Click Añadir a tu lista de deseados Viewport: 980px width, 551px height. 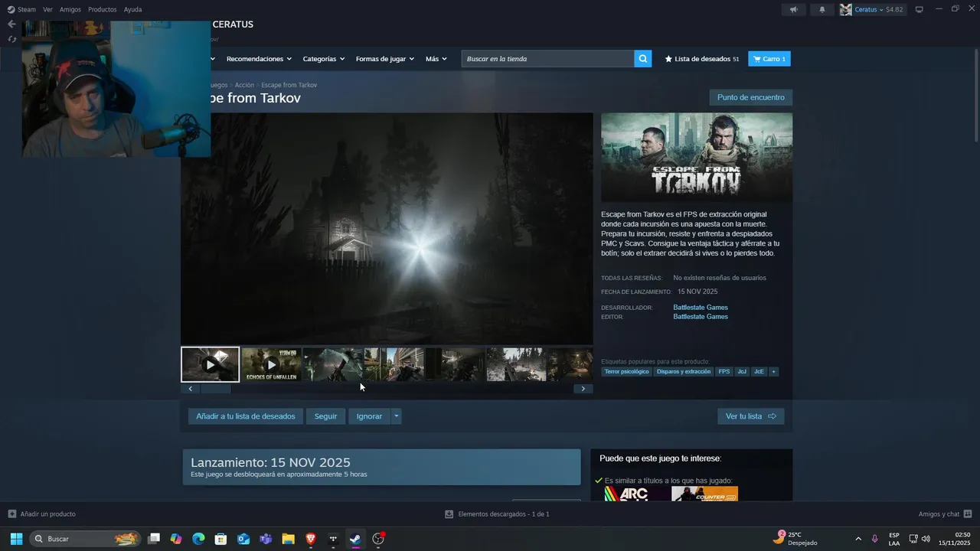246,416
